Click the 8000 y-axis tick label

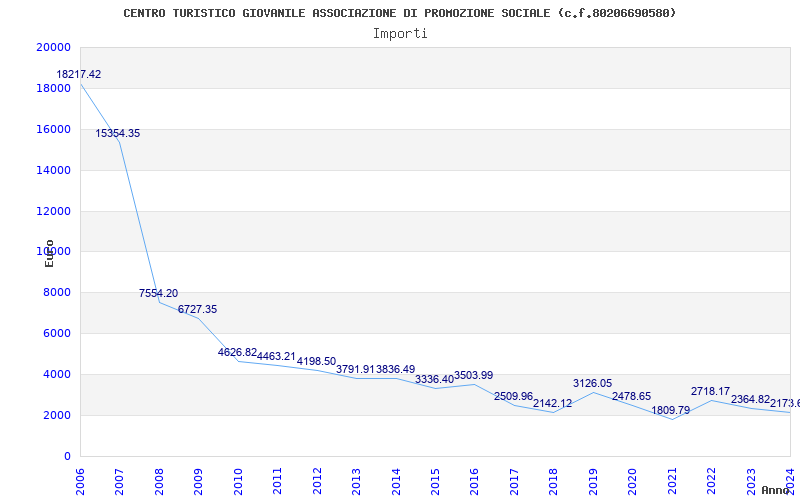point(57,292)
